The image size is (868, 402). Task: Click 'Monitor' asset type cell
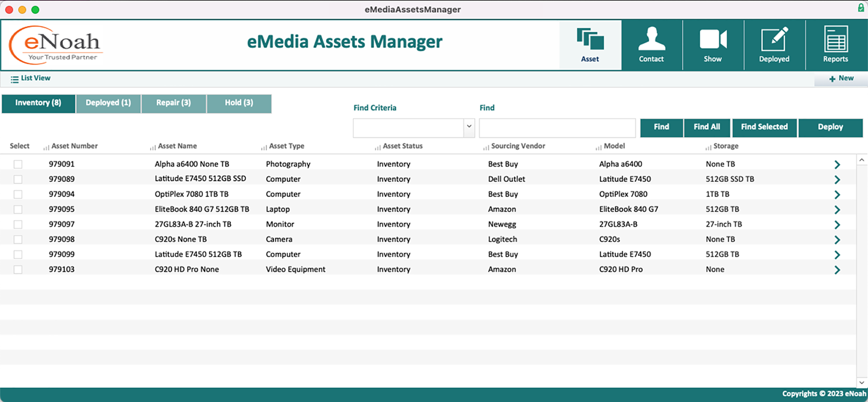tap(280, 224)
